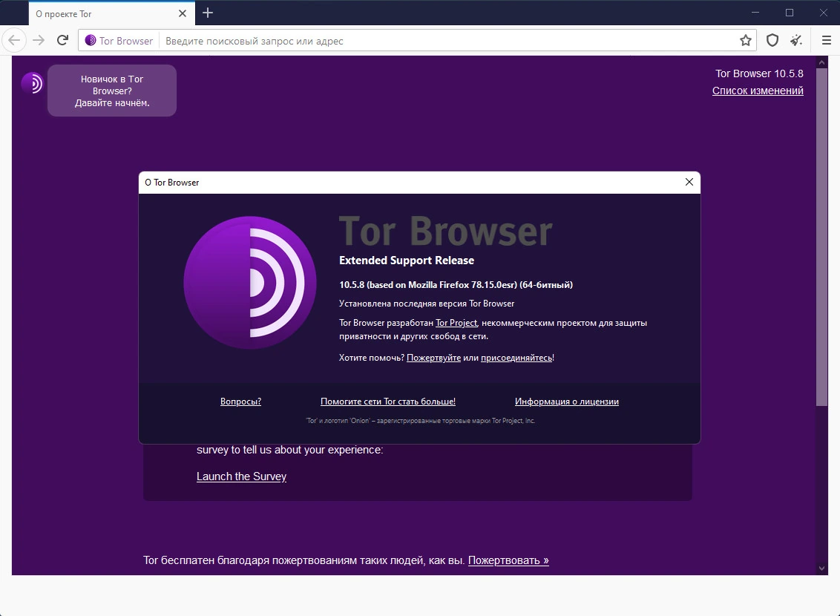Viewport: 840px width, 616px height.
Task: Maximize the browser window
Action: pos(789,13)
